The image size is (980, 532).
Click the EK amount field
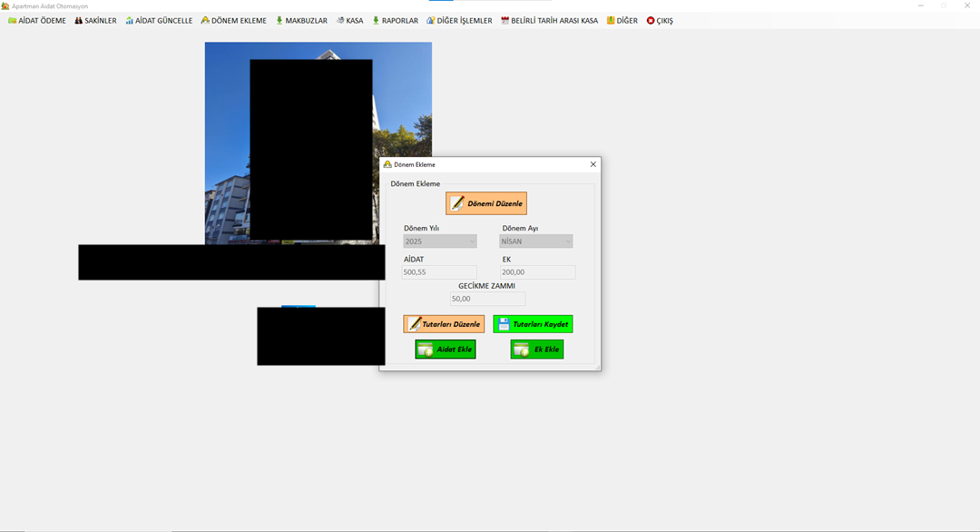(x=537, y=272)
